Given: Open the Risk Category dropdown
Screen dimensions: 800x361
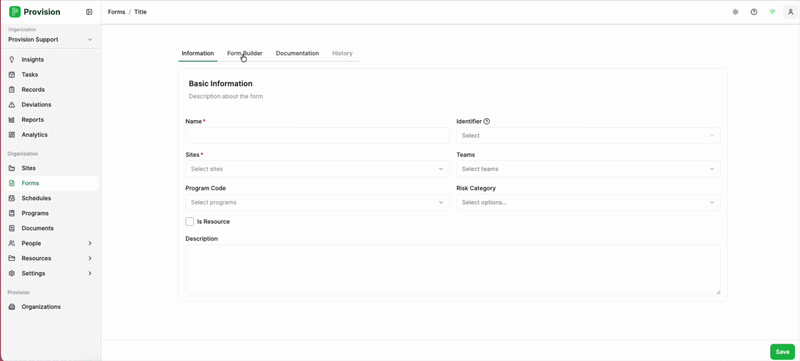Looking at the screenshot, I should pos(588,202).
